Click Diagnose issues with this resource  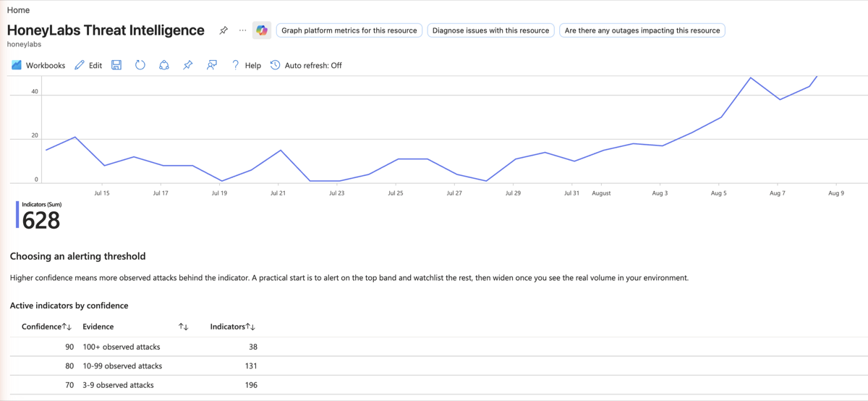click(x=491, y=30)
